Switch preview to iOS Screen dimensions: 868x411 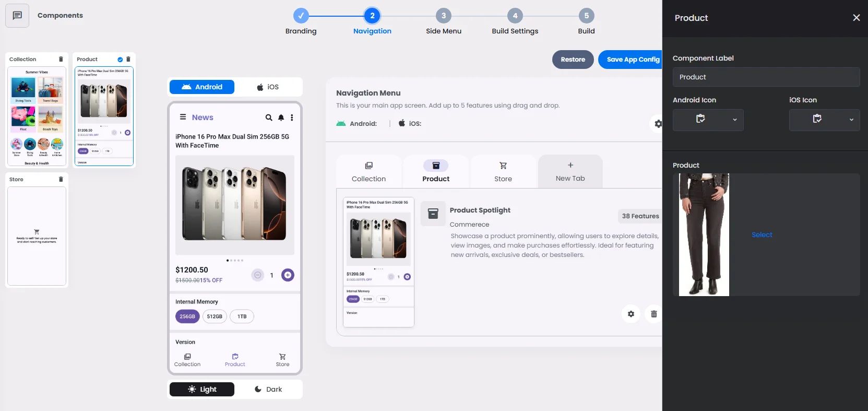point(268,87)
